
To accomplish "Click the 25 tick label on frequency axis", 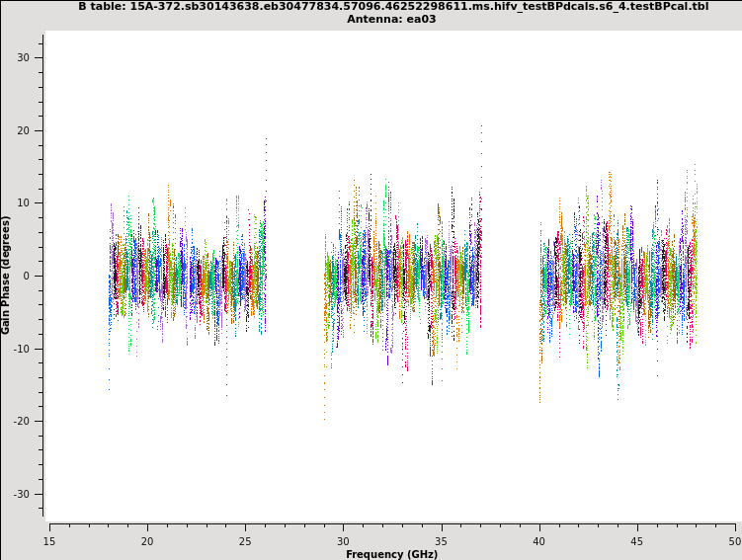I will pyautogui.click(x=245, y=540).
